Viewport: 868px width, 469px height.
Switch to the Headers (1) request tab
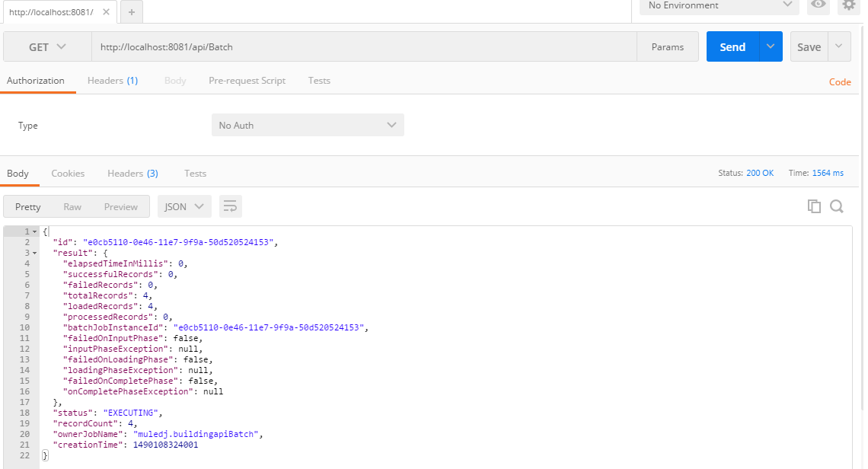112,80
